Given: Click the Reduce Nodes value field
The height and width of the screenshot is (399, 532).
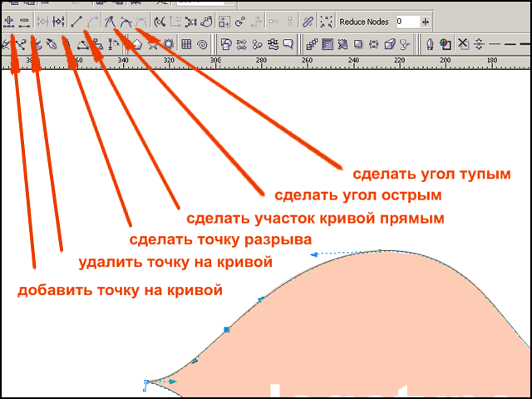Looking at the screenshot, I should [407, 22].
